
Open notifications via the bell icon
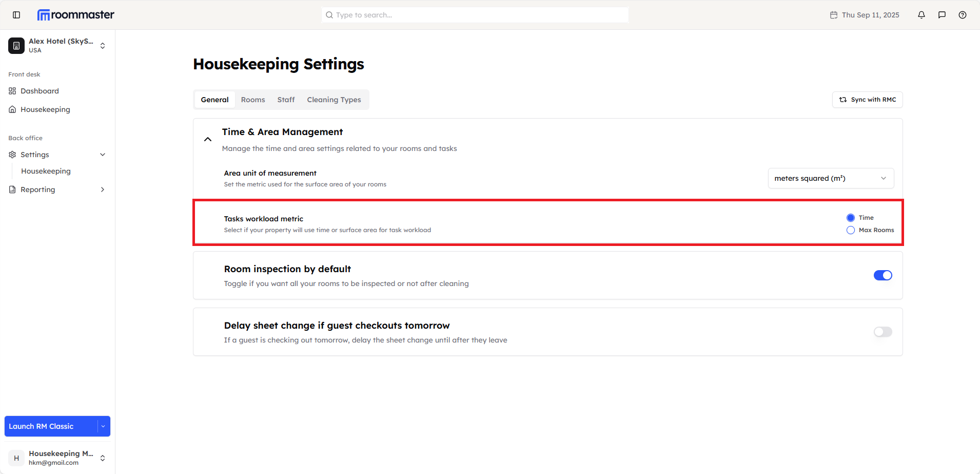[921, 15]
